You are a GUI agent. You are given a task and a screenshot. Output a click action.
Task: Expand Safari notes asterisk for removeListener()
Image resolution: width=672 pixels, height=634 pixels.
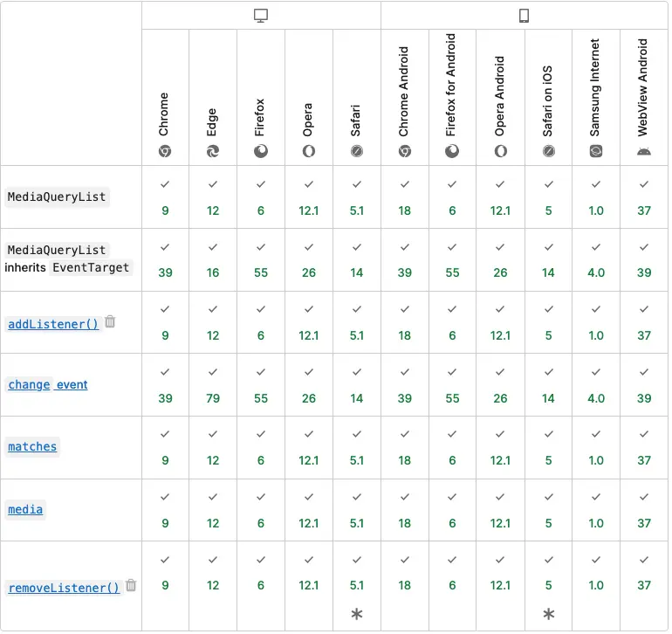(356, 614)
